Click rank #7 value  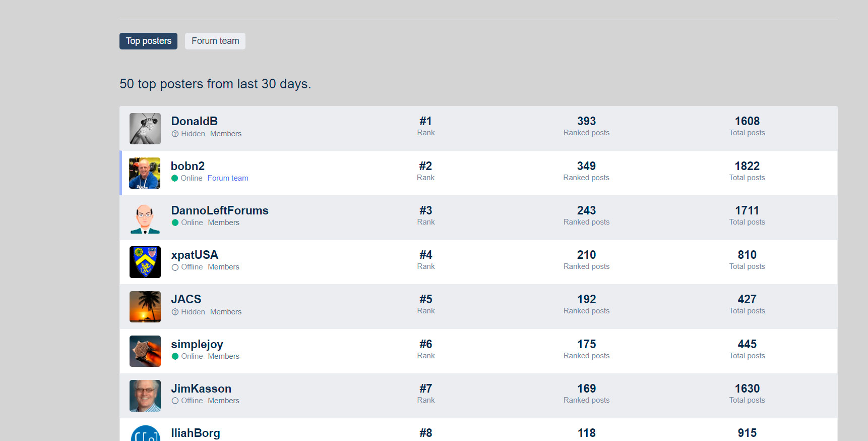point(426,389)
